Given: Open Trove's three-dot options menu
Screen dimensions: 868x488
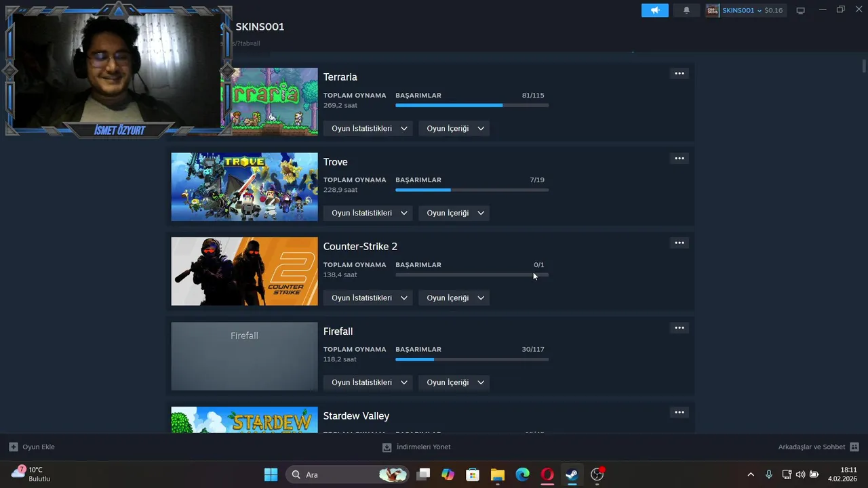Looking at the screenshot, I should (679, 158).
